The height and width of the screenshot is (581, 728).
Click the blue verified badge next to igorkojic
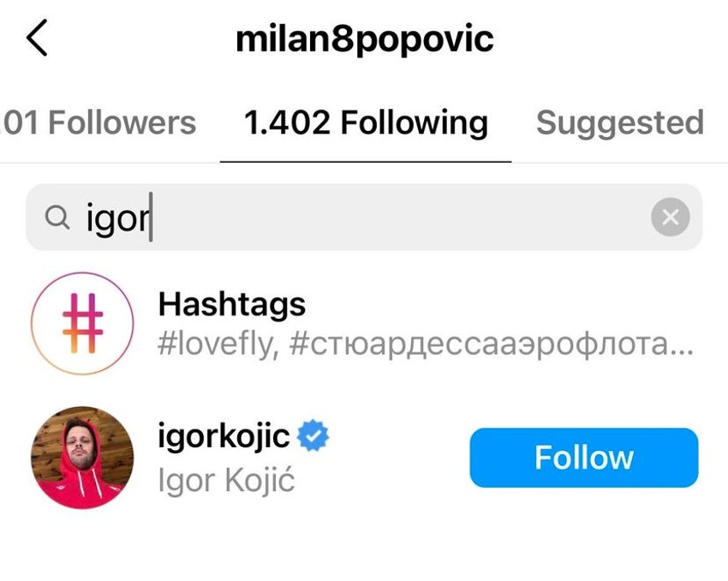point(313,434)
